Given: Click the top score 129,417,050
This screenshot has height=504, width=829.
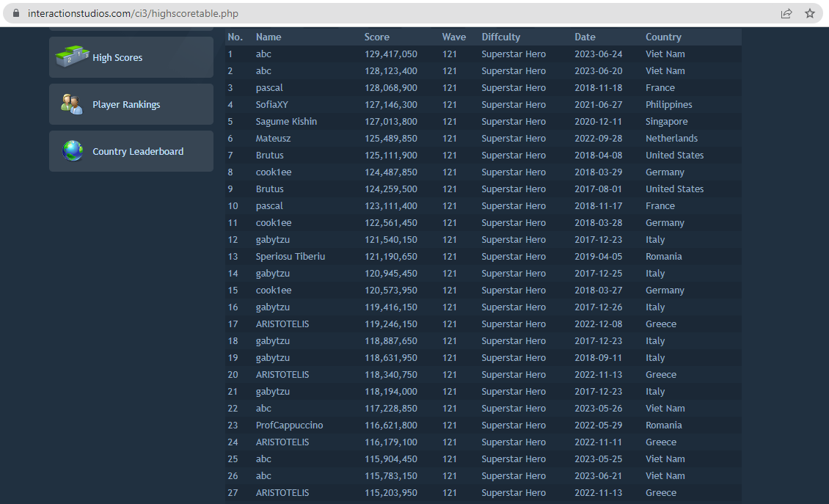Looking at the screenshot, I should point(391,54).
